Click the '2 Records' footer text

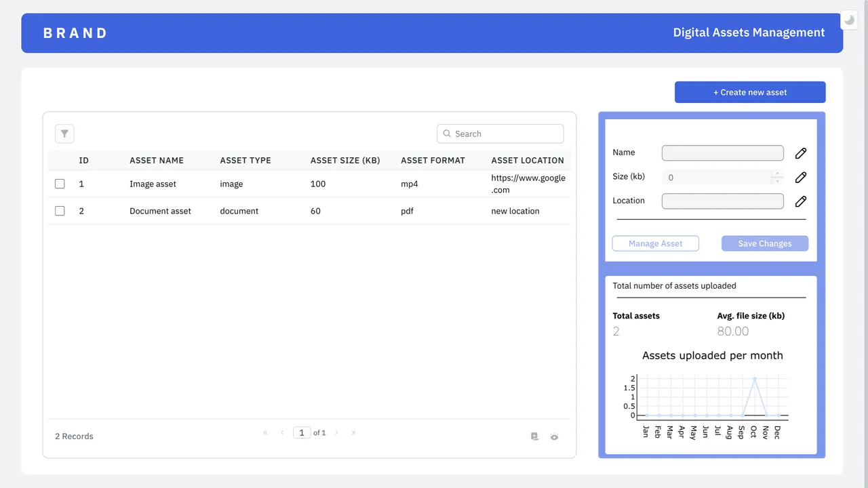[x=74, y=436]
